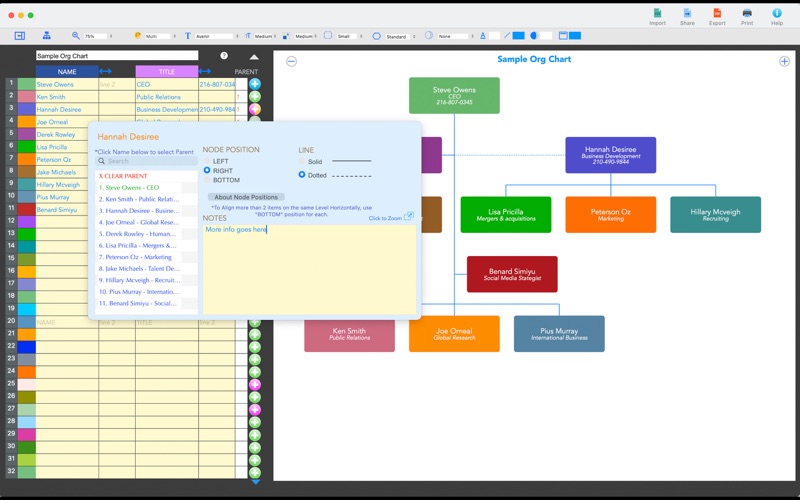Click the white text color swatch in toolbar
The height and width of the screenshot is (500, 800).
pyautogui.click(x=494, y=36)
